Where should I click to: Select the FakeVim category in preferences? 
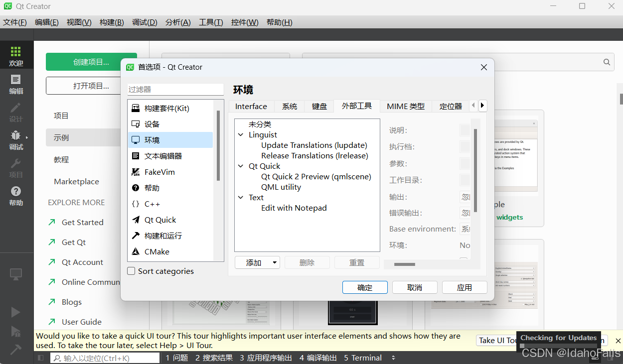[x=170, y=172]
